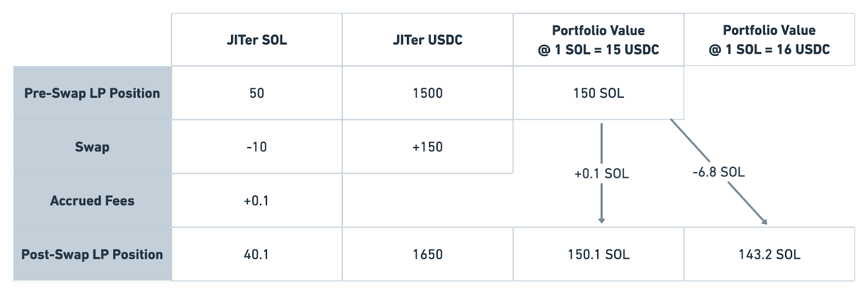Select the Portfolio Value at 16 USDC header

769,40
